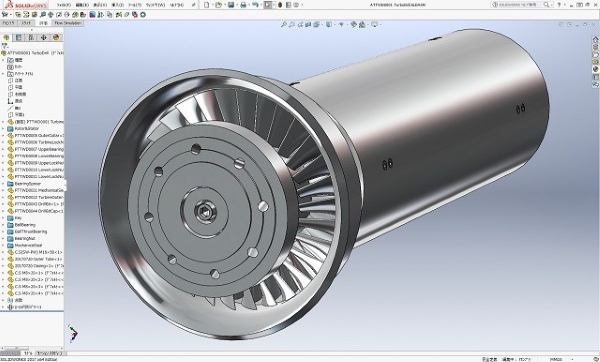This screenshot has width=600, height=362.
Task: Click the Home icon in right task pane
Action: pyautogui.click(x=595, y=39)
